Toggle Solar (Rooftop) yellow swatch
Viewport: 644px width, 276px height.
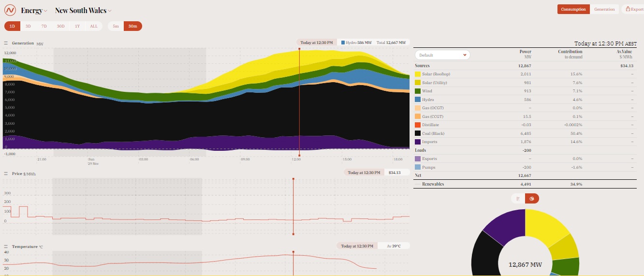418,74
